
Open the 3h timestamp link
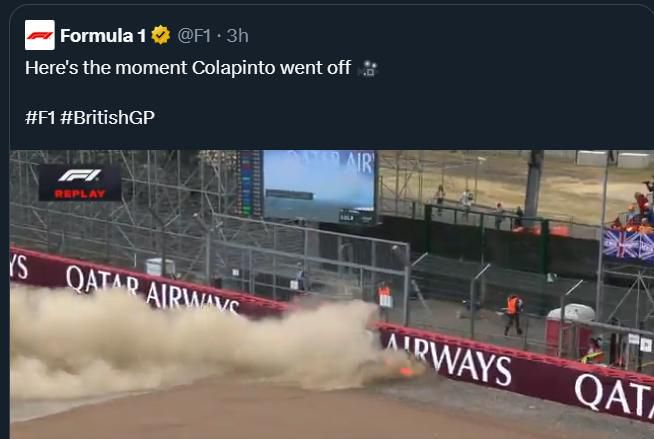click(x=237, y=35)
